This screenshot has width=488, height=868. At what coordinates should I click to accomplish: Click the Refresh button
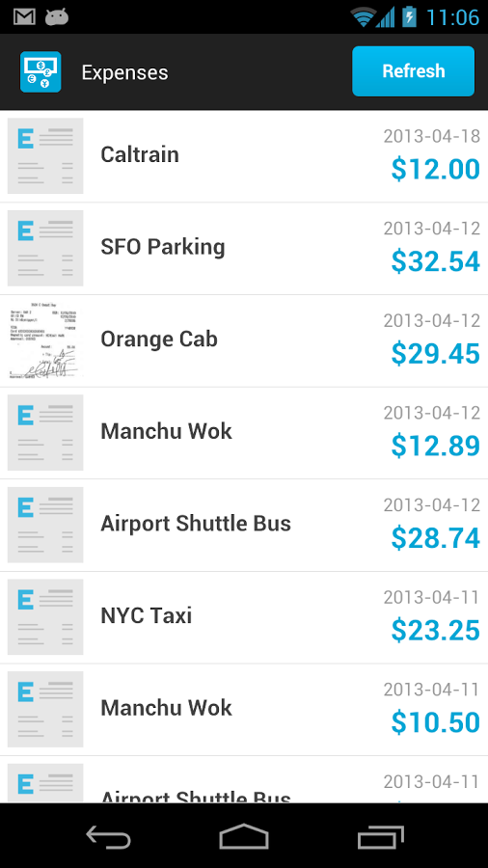[414, 71]
